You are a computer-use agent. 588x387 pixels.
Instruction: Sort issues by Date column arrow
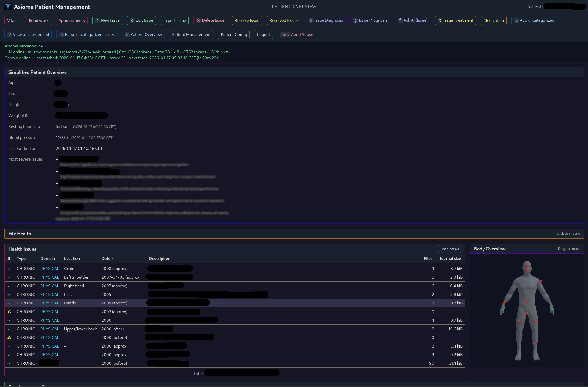[x=113, y=259]
